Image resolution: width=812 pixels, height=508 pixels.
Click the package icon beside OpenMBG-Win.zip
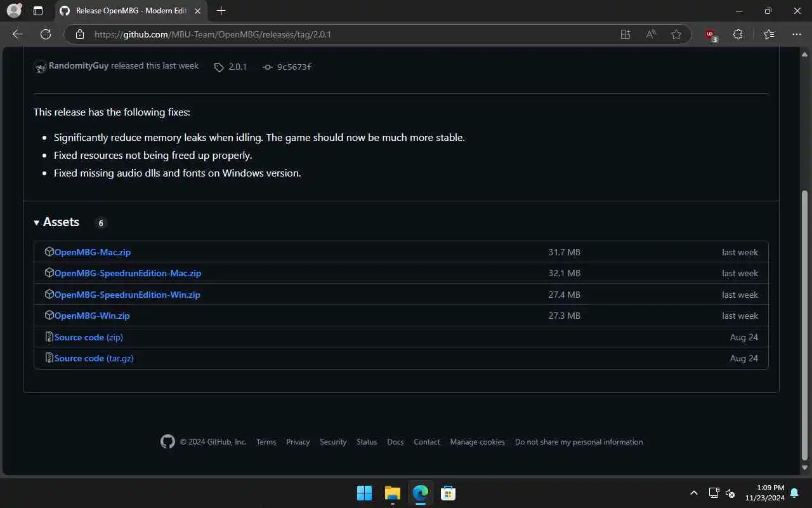pos(49,315)
